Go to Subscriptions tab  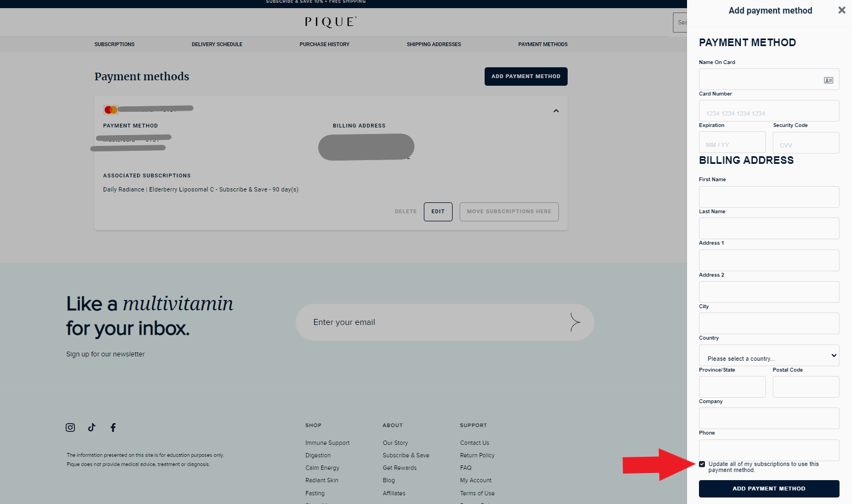coord(115,44)
